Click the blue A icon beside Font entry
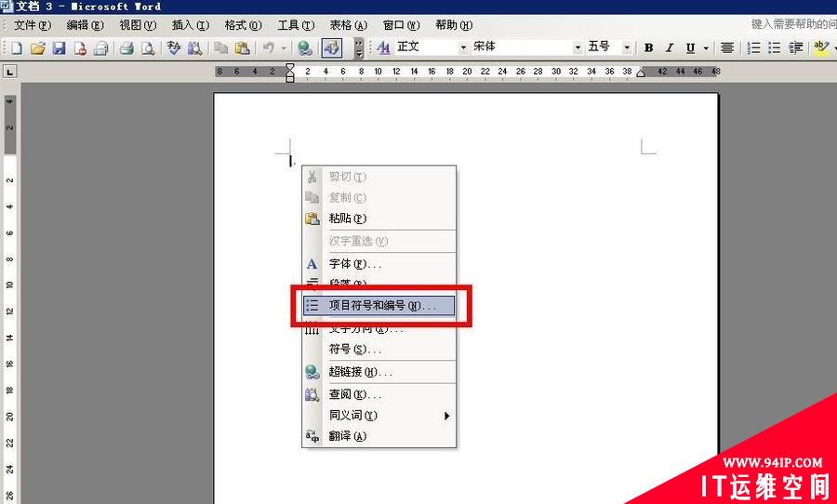 tap(312, 264)
